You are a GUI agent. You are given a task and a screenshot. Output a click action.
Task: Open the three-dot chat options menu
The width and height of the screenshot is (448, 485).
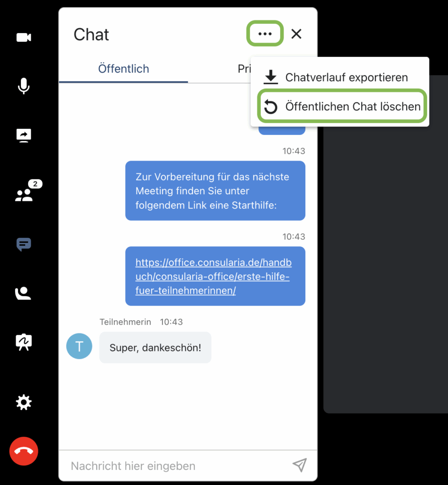click(265, 34)
